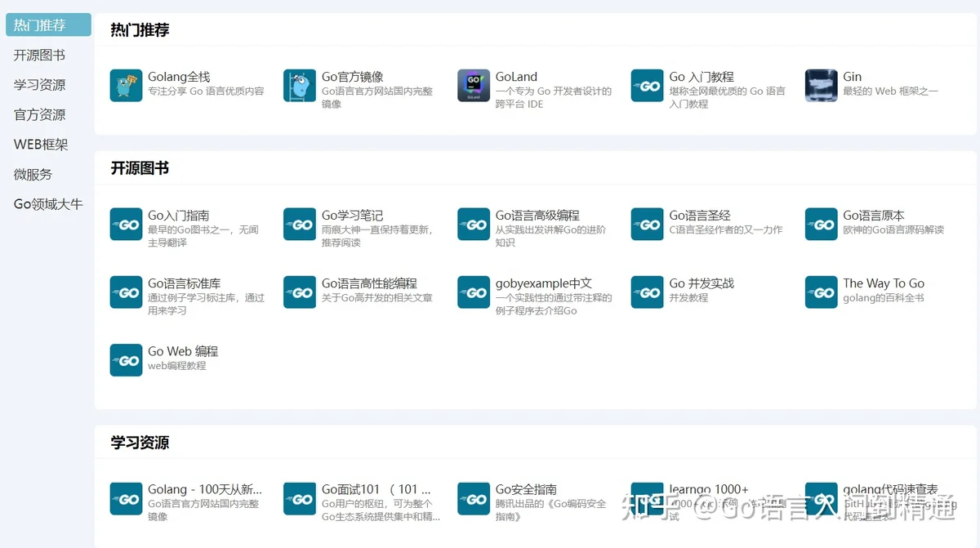Click description text 专注分享 Go 语言优质内容
The image size is (980, 548).
206,91
